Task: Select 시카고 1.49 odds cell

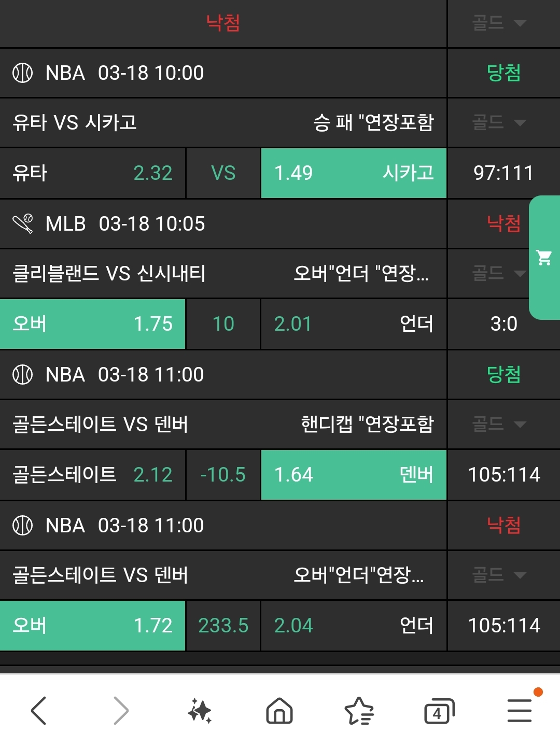Action: click(354, 173)
